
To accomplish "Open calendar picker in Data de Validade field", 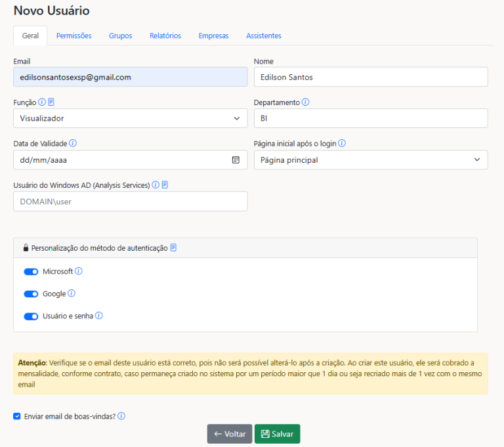I will 236,160.
